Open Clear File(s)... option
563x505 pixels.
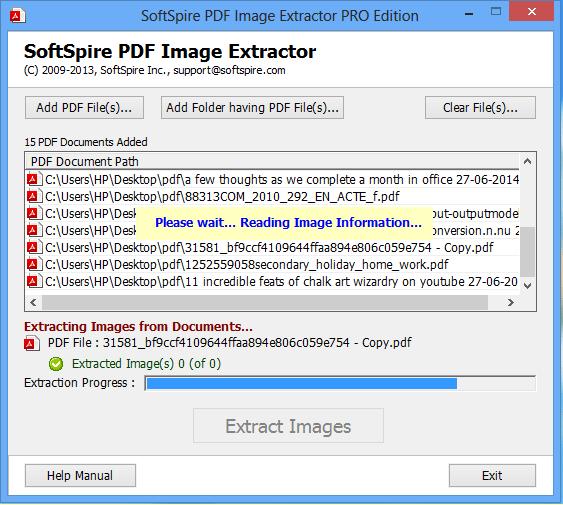tap(480, 107)
